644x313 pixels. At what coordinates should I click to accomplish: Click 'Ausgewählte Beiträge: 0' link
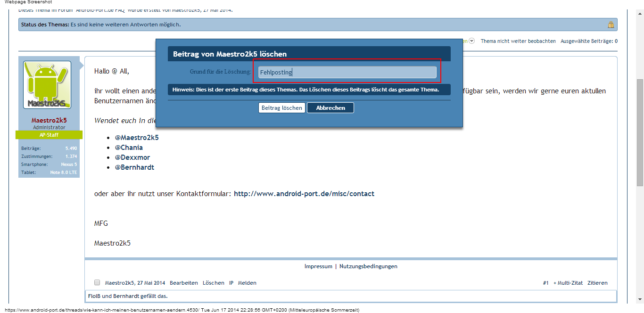point(588,41)
